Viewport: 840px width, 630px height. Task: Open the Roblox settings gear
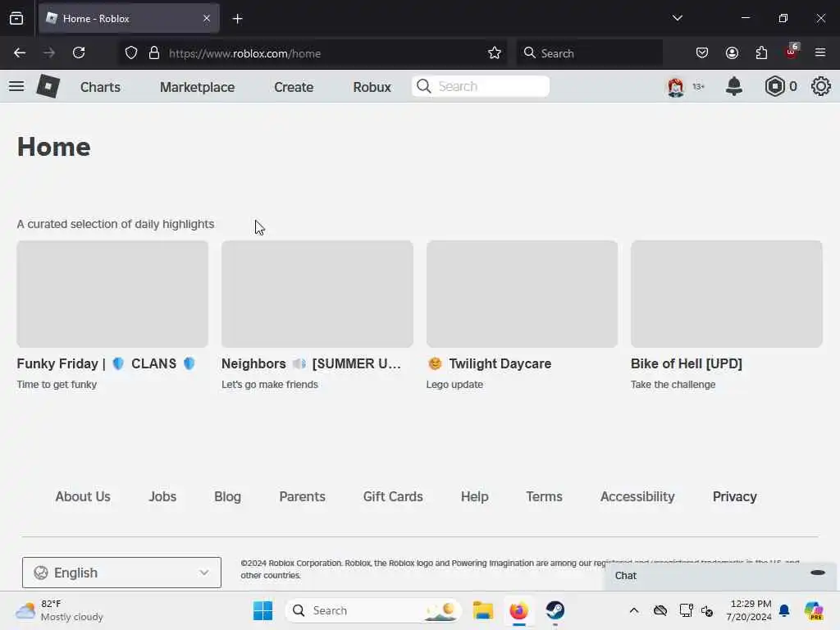click(x=820, y=86)
